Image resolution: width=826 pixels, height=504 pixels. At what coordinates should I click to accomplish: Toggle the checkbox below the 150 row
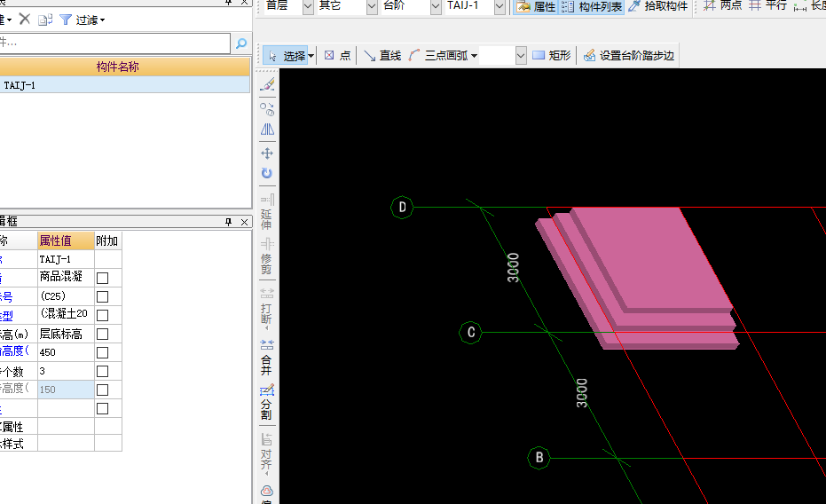(x=103, y=409)
